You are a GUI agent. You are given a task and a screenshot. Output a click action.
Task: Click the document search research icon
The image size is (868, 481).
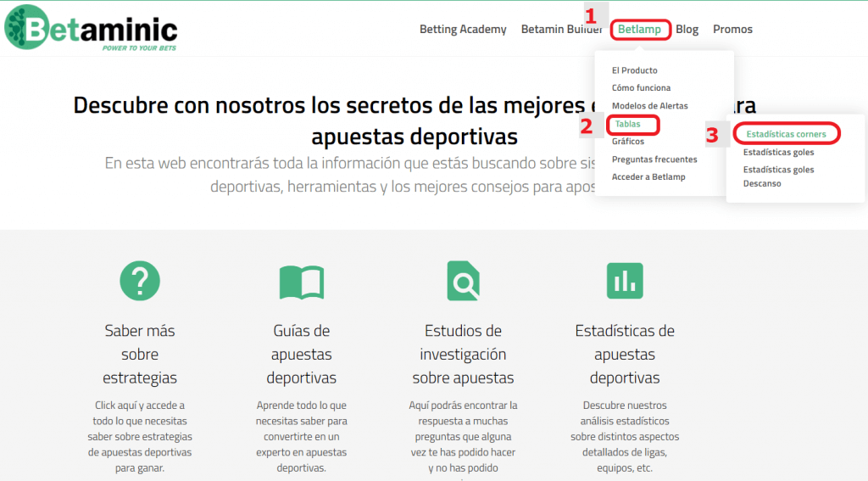point(463,281)
